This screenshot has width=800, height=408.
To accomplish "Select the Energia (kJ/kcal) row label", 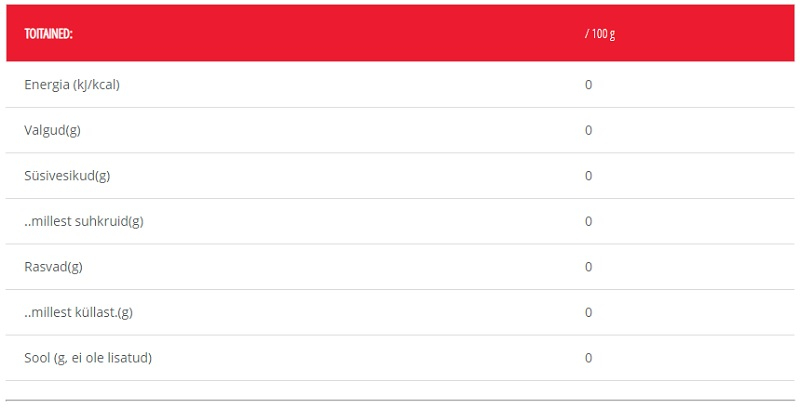I will point(72,85).
